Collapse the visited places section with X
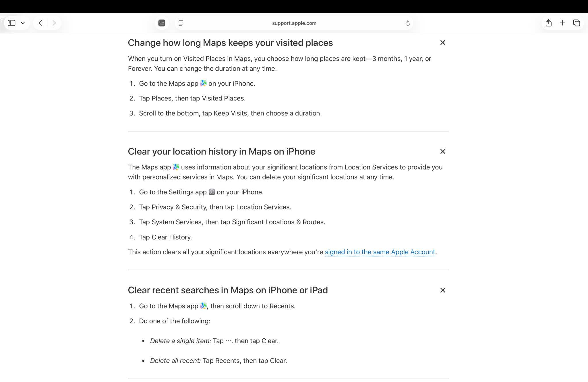This screenshot has width=588, height=382. point(443,43)
